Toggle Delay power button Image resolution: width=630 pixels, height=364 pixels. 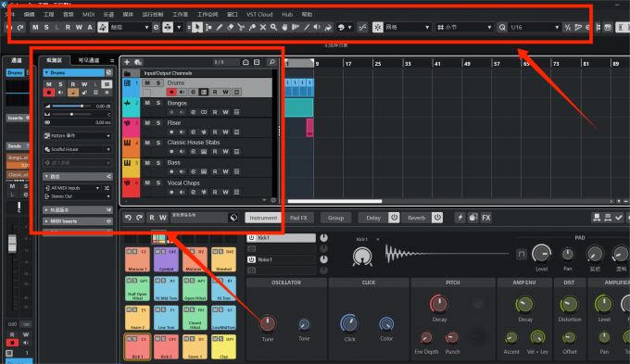click(x=394, y=218)
